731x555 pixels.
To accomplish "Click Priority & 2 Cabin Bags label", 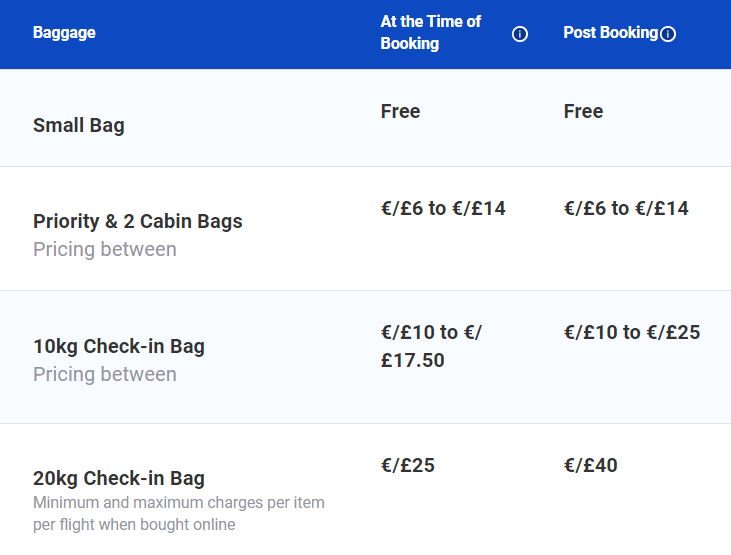I will pos(138,221).
